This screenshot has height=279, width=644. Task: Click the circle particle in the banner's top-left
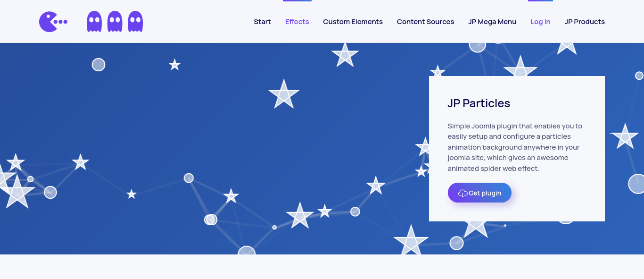click(99, 65)
